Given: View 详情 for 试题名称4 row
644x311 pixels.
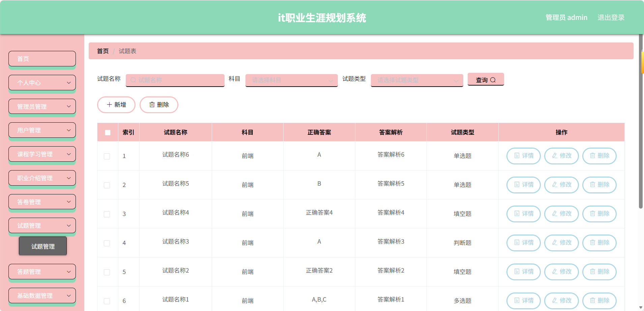Looking at the screenshot, I should (524, 214).
